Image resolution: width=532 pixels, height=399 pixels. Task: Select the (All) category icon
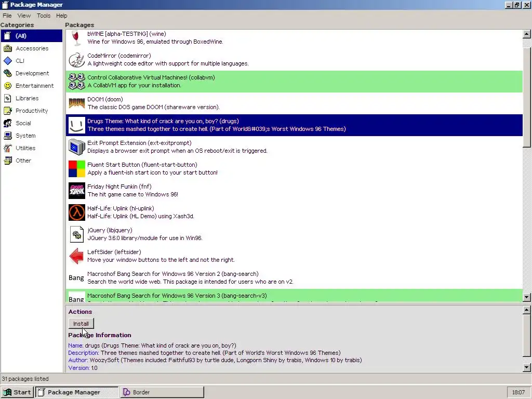coord(7,36)
